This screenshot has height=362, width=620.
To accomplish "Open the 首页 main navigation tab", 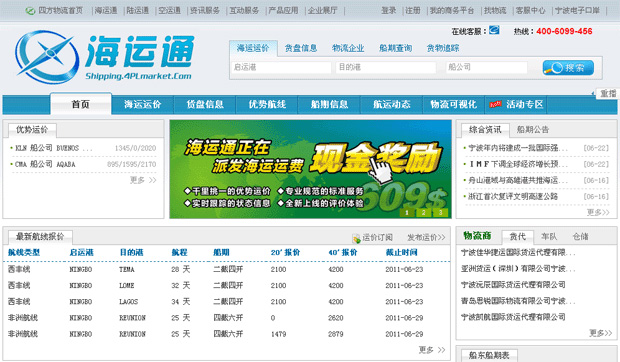I will [x=81, y=104].
